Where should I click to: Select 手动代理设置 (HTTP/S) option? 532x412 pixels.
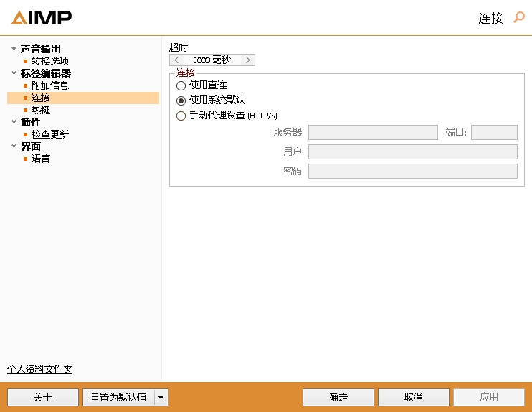click(x=181, y=116)
